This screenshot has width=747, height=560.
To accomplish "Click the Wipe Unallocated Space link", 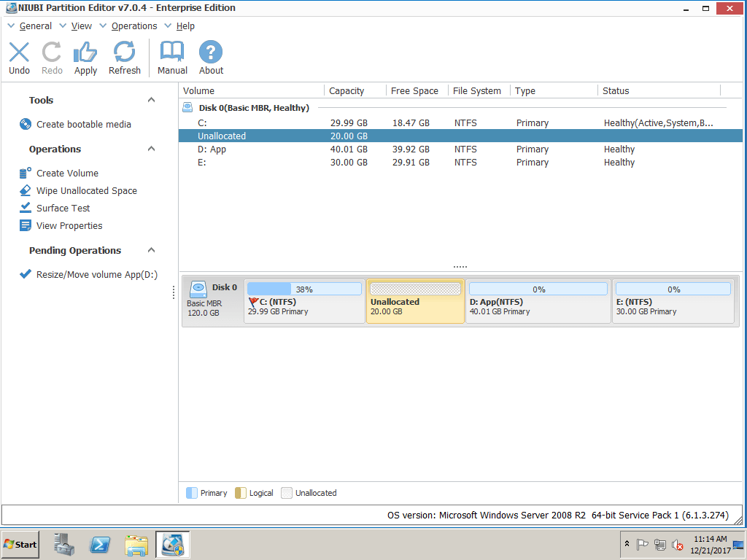I will [x=87, y=190].
